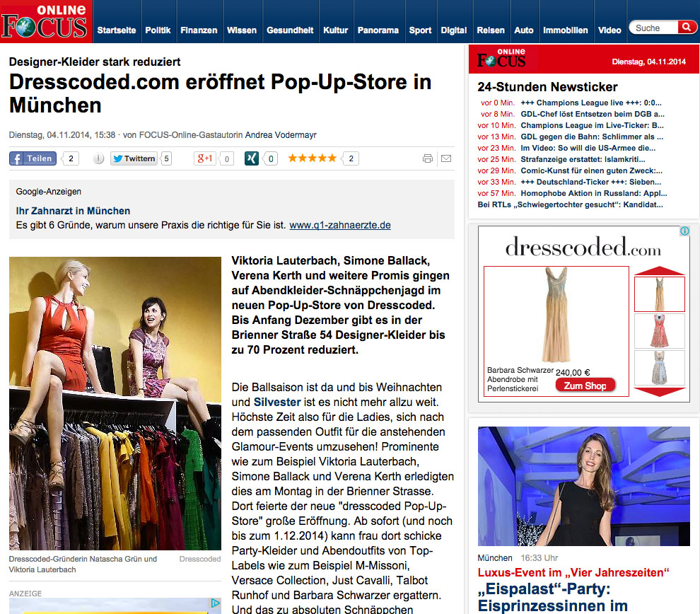
Task: Follow the Silvester link in article text
Action: pyautogui.click(x=277, y=402)
